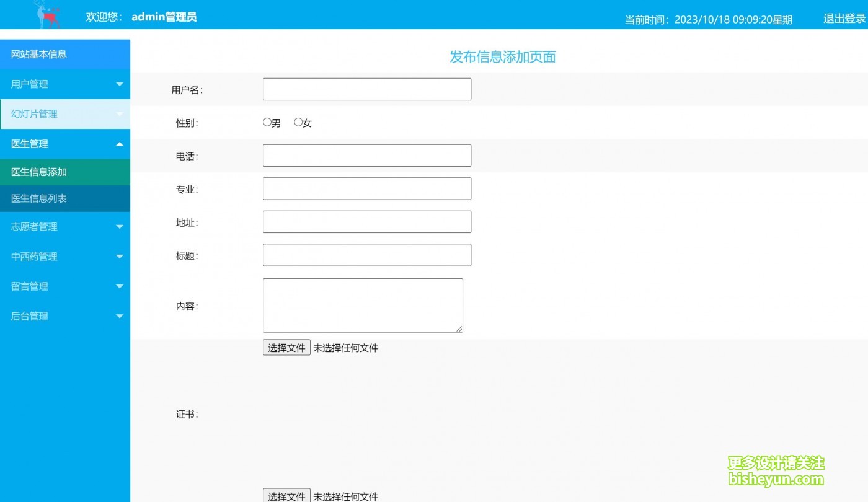Open 后台管理 menu label
Image resolution: width=868 pixels, height=502 pixels.
(30, 316)
